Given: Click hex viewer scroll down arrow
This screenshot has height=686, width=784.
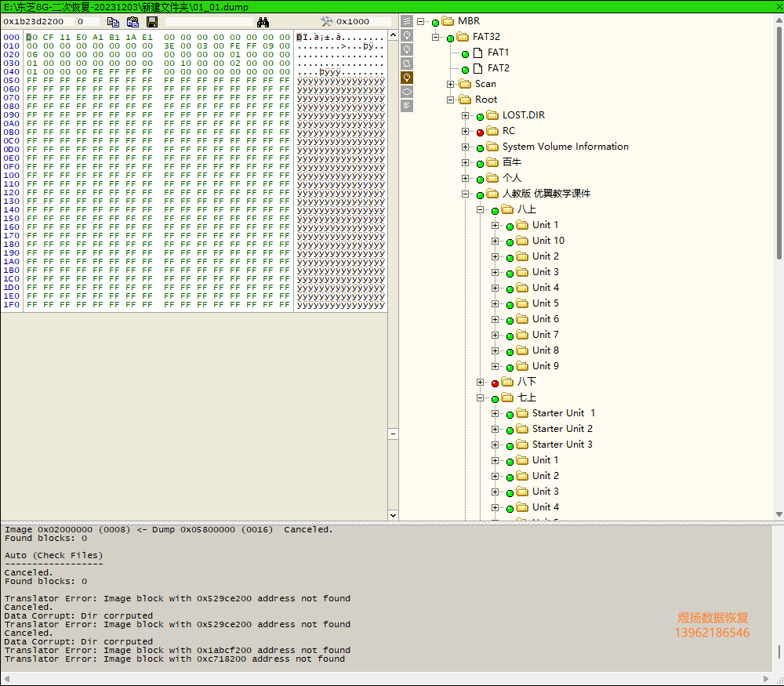Looking at the screenshot, I should [x=393, y=516].
